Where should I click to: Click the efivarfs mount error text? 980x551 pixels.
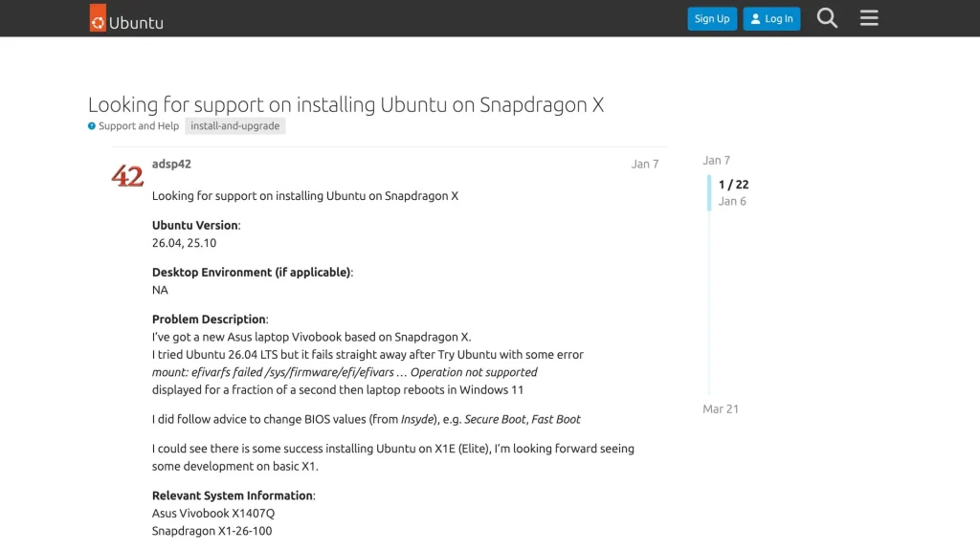click(345, 372)
